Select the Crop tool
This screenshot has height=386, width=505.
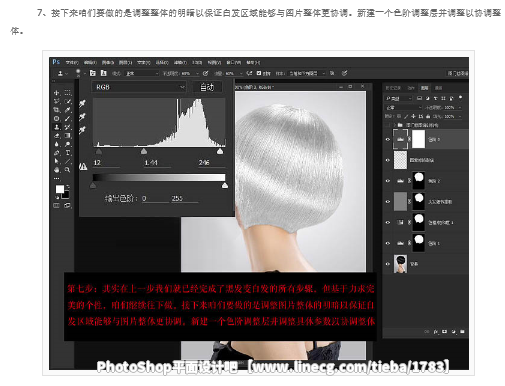57,110
